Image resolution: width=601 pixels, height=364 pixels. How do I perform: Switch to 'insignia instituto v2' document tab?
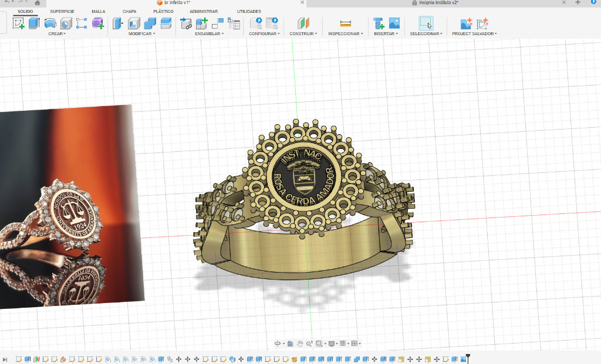[435, 3]
